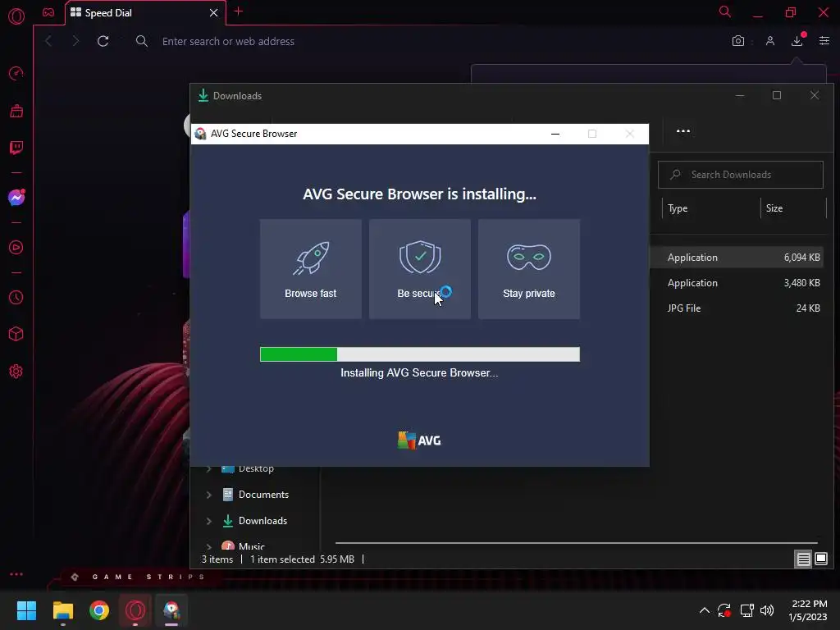840x630 pixels.
Task: Click the Search Downloads field
Action: pyautogui.click(x=741, y=175)
